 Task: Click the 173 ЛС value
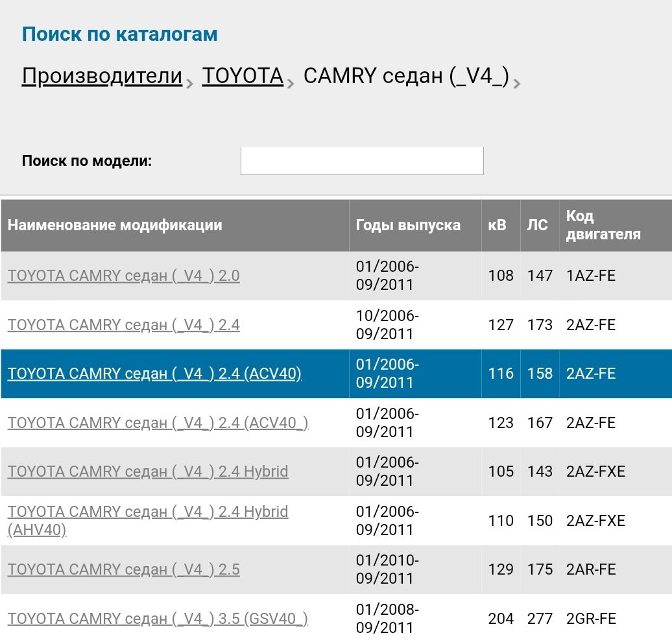coord(540,325)
